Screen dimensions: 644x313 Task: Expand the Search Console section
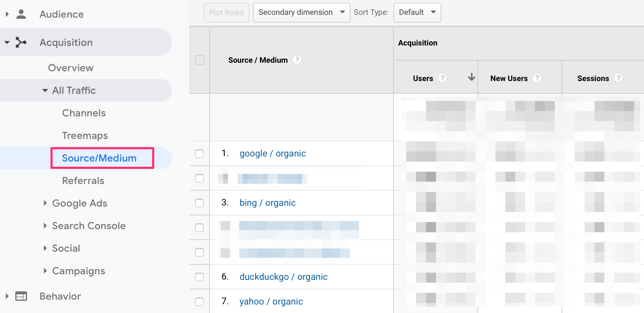pyautogui.click(x=88, y=226)
